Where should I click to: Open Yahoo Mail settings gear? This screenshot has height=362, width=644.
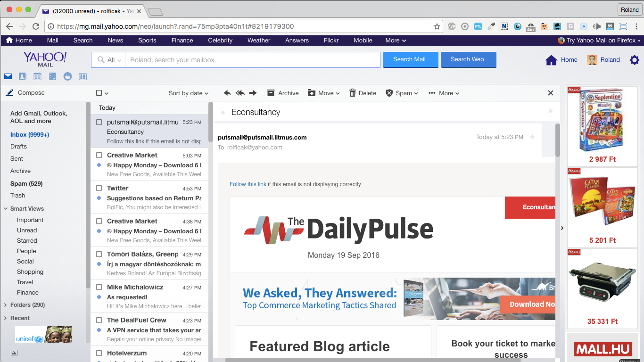634,60
